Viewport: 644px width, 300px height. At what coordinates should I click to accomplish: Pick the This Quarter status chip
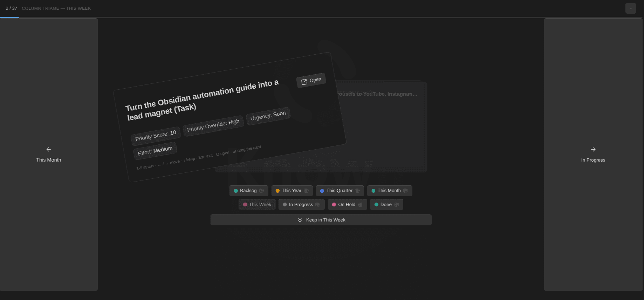click(x=340, y=191)
